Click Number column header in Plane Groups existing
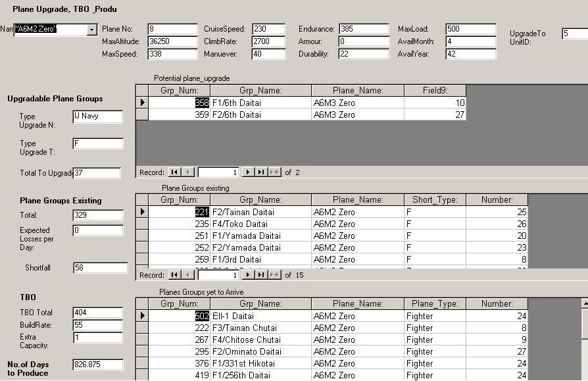588x381 pixels. tap(497, 200)
